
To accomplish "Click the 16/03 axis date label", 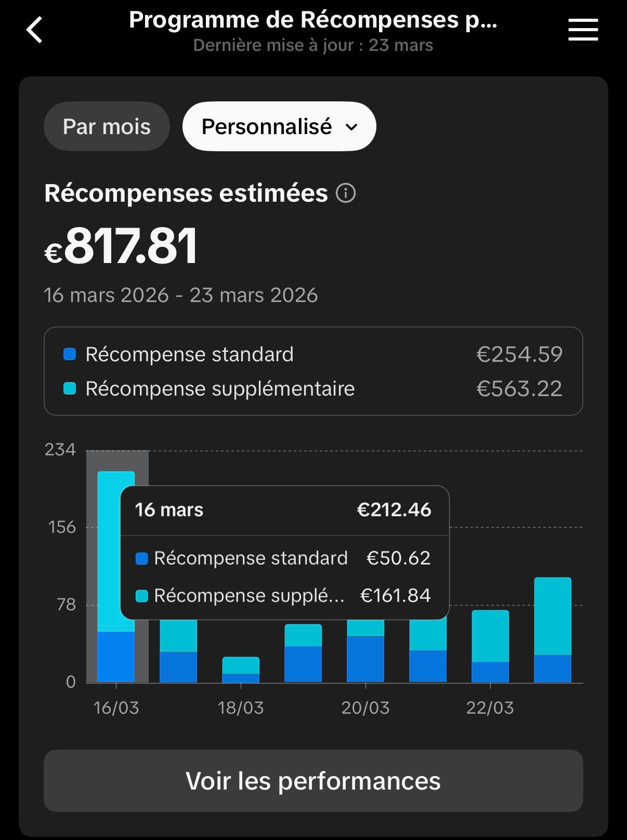I will [x=116, y=708].
